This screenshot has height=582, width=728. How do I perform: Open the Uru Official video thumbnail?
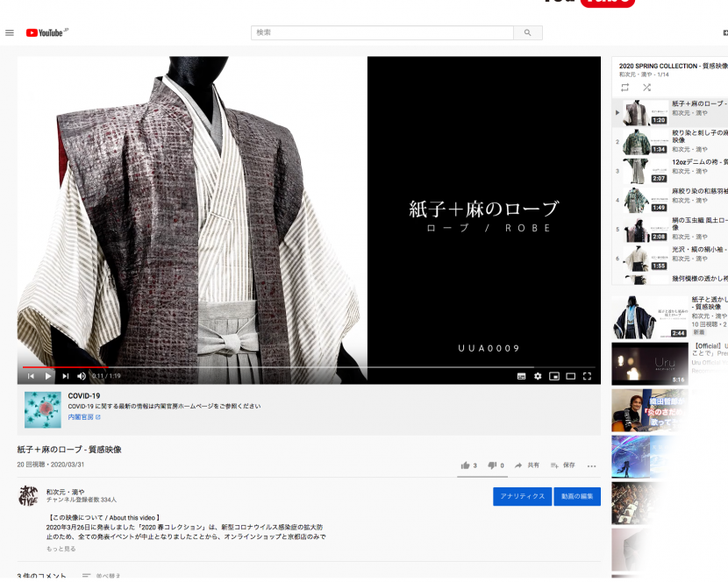(650, 364)
